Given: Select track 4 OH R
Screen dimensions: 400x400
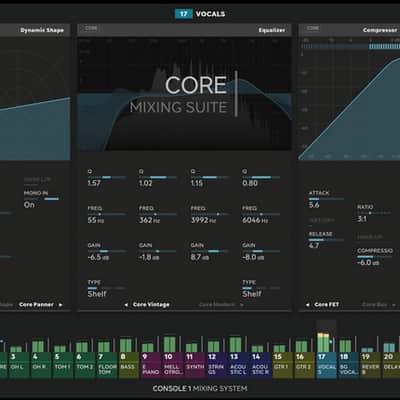Looking at the screenshot, I should (41, 365).
